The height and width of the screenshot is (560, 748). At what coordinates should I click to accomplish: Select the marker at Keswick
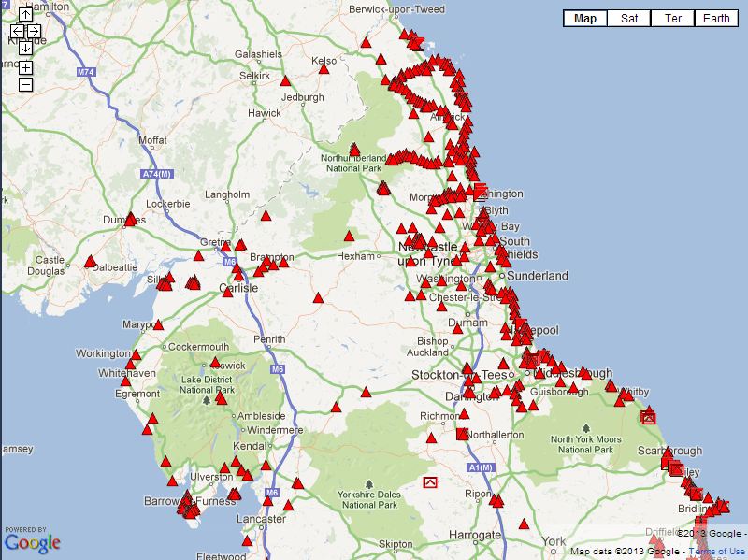[x=215, y=362]
